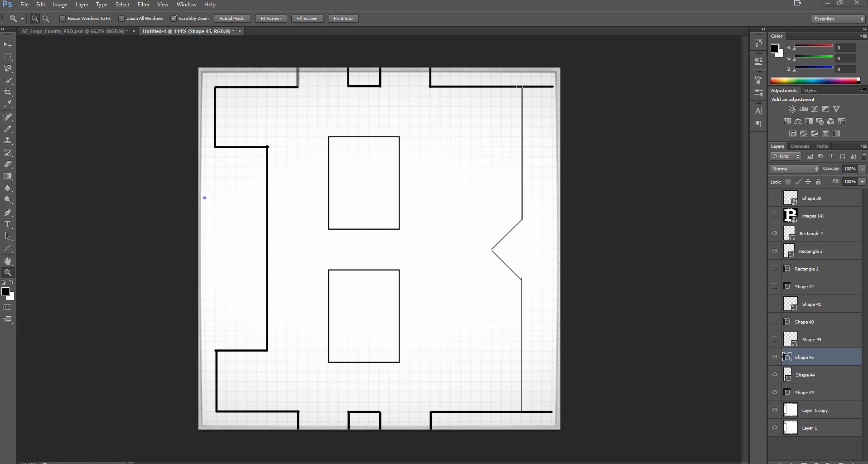The image size is (868, 464).
Task: Hide the Shape 44 layer
Action: [775, 375]
